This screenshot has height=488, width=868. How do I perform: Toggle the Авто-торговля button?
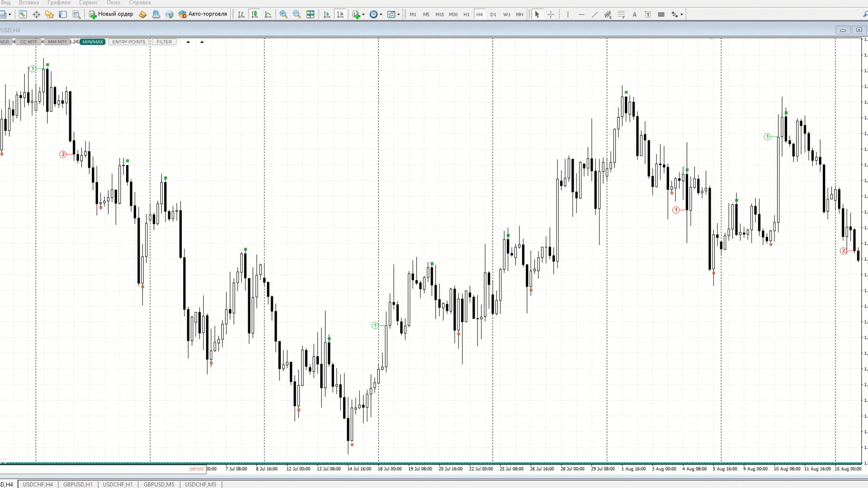203,14
